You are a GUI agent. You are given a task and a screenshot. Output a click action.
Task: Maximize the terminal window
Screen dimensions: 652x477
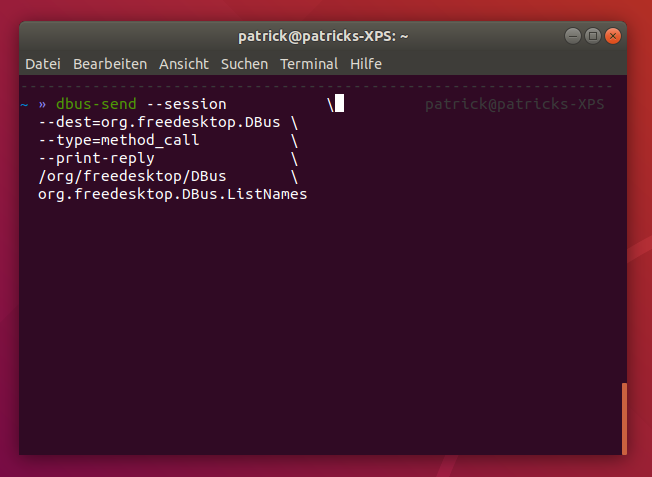tap(593, 36)
